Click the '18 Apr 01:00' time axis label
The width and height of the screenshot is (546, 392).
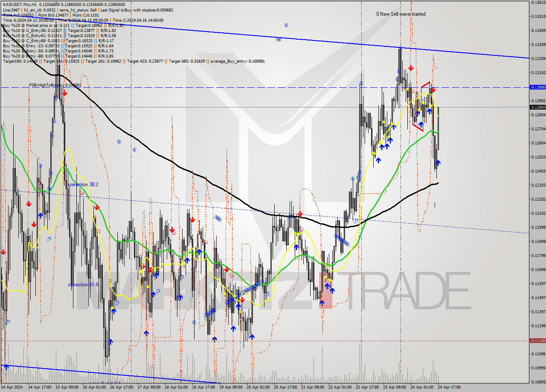click(175, 387)
